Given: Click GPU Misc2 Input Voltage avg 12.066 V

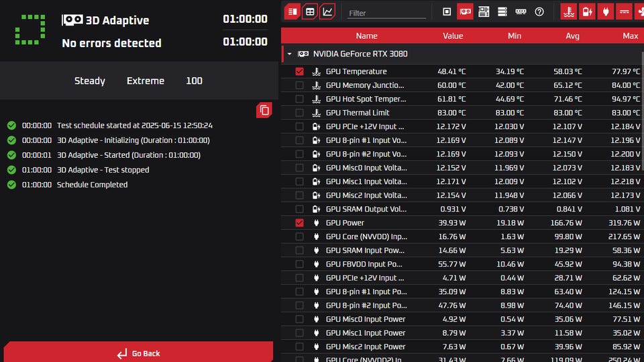Looking at the screenshot, I should 567,195.
